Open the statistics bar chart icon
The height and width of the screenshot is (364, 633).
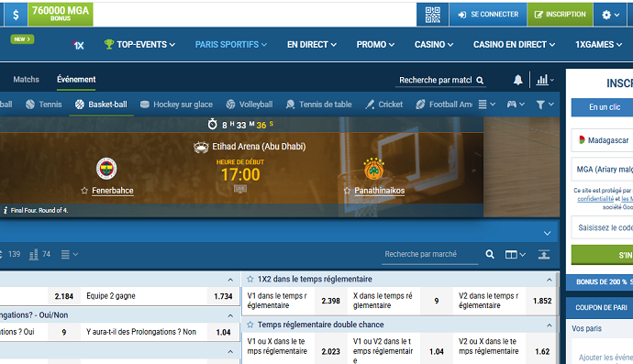(x=545, y=80)
